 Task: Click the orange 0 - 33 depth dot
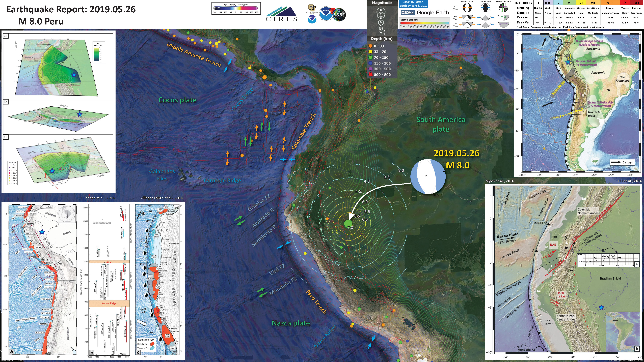click(x=370, y=46)
